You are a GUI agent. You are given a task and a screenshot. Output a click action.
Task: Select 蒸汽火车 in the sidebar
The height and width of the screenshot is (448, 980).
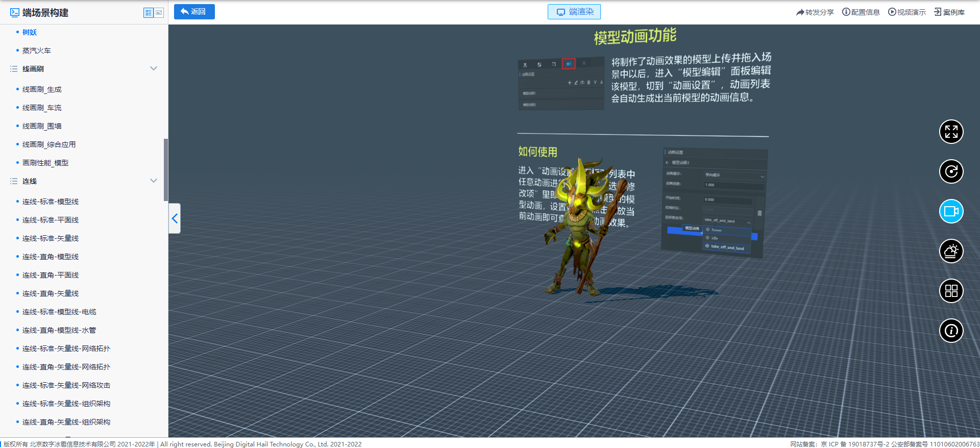[36, 51]
